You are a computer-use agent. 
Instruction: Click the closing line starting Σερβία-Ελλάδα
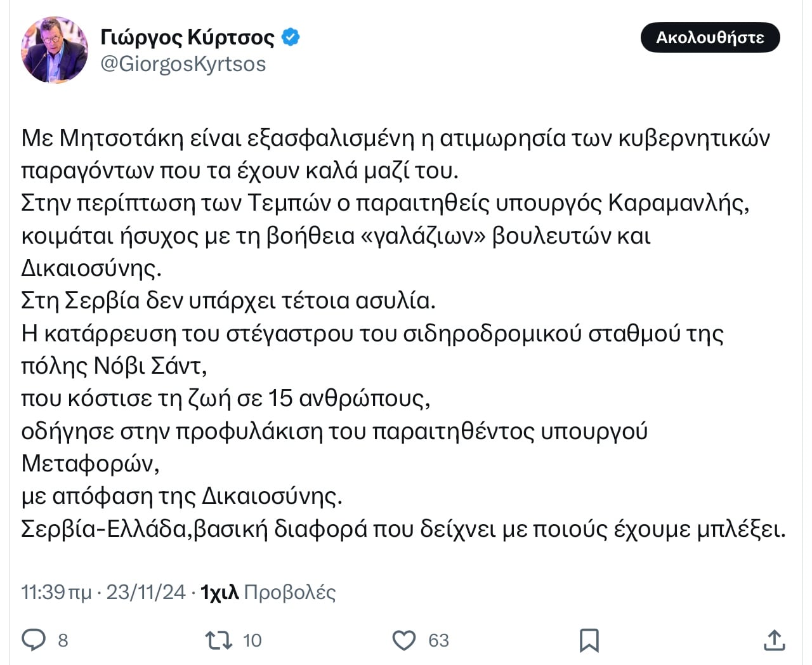[x=403, y=529]
